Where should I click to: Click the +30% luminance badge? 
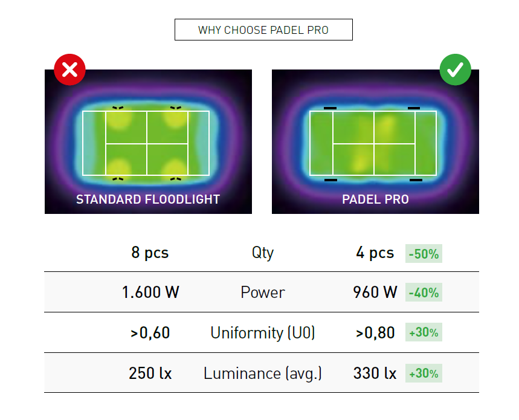[x=424, y=373]
